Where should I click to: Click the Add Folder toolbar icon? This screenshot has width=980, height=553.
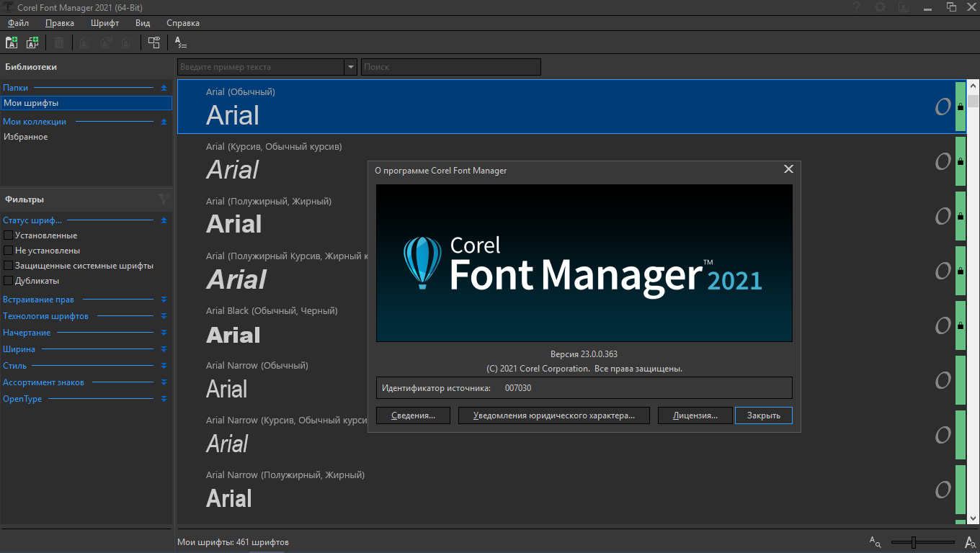[12, 42]
